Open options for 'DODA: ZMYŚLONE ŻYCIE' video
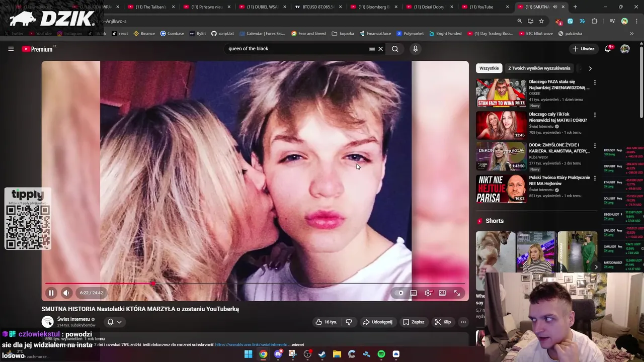Image resolution: width=644 pixels, height=362 pixels. pyautogui.click(x=595, y=146)
